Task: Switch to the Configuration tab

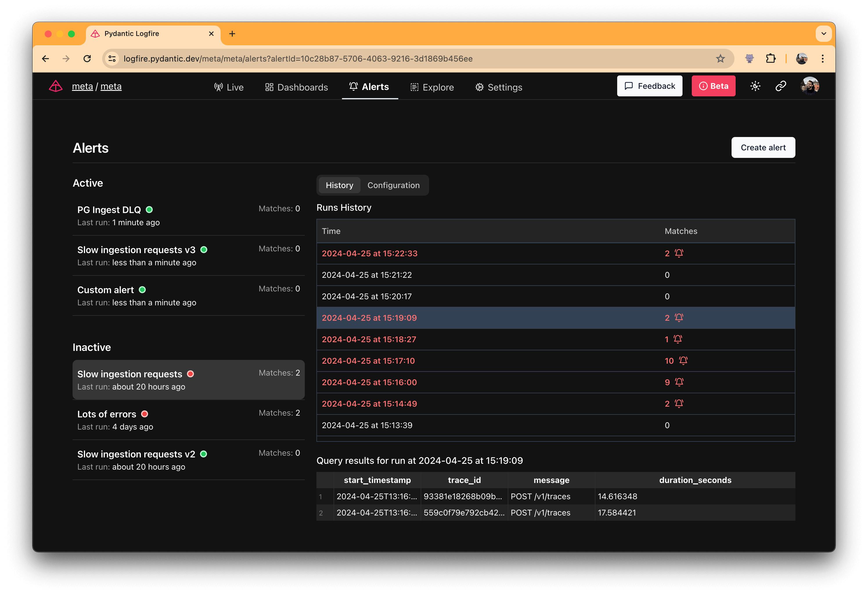Action: tap(393, 185)
